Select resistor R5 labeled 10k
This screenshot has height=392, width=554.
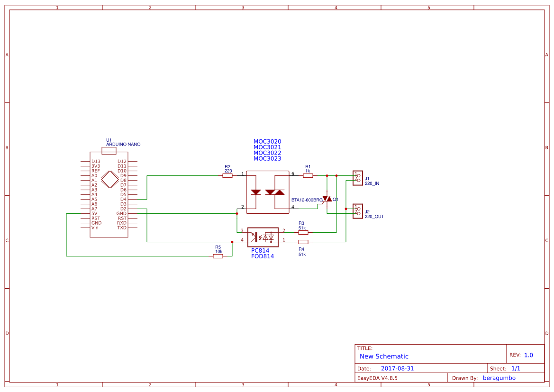[x=218, y=256]
